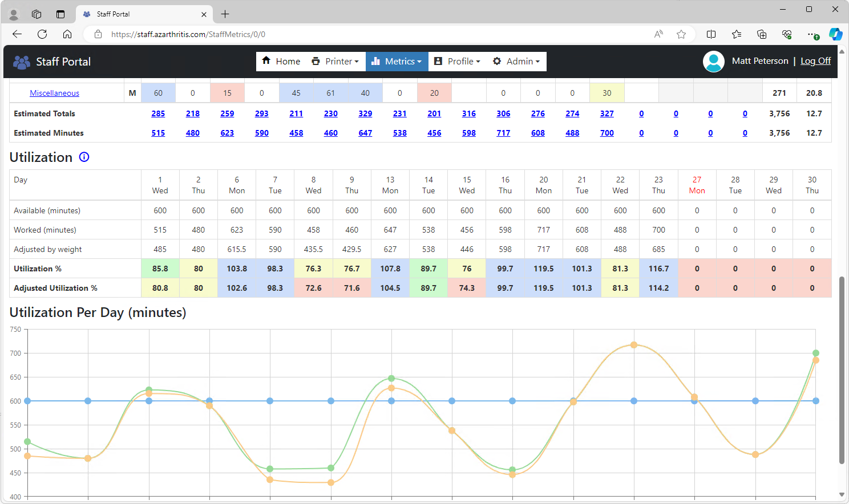This screenshot has height=504, width=849.
Task: Click Worked minutes value 647
Action: (x=390, y=230)
